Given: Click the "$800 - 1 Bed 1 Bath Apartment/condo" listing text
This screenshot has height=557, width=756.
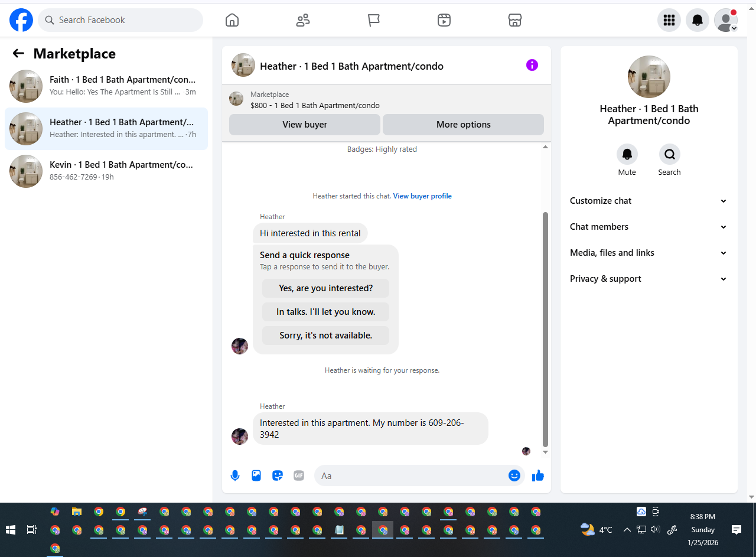Looking at the screenshot, I should (x=315, y=106).
